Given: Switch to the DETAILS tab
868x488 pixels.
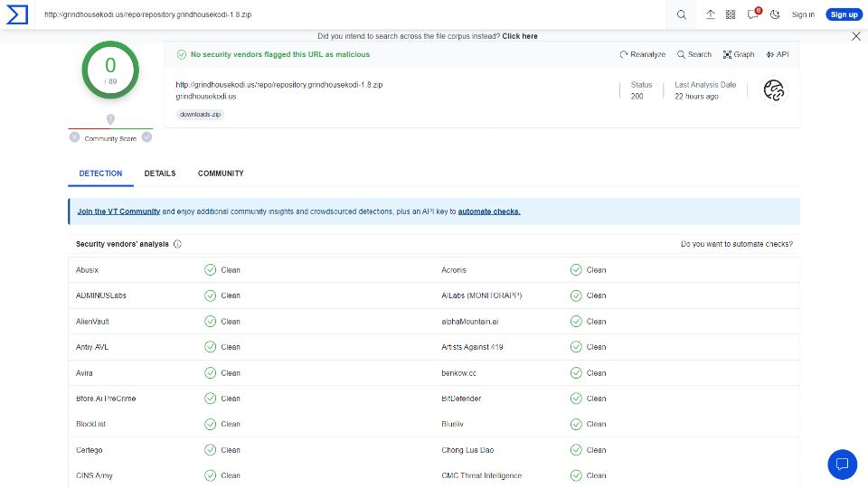Looking at the screenshot, I should (x=160, y=174).
